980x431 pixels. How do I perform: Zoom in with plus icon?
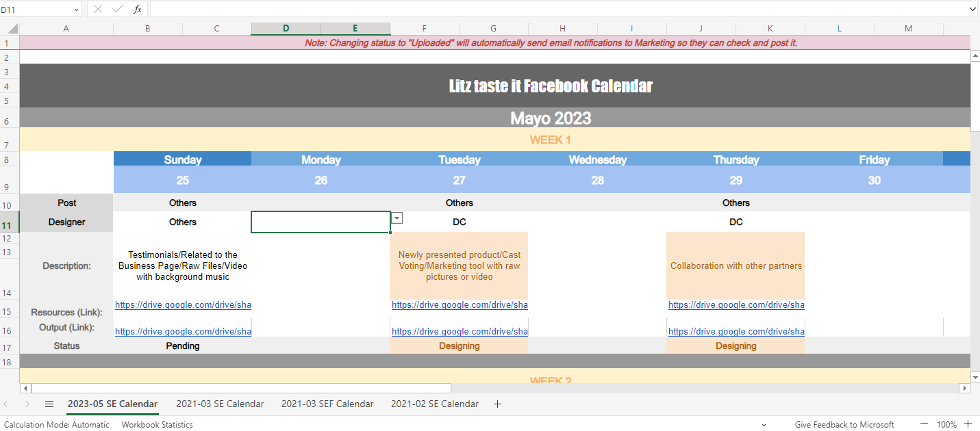[968, 424]
